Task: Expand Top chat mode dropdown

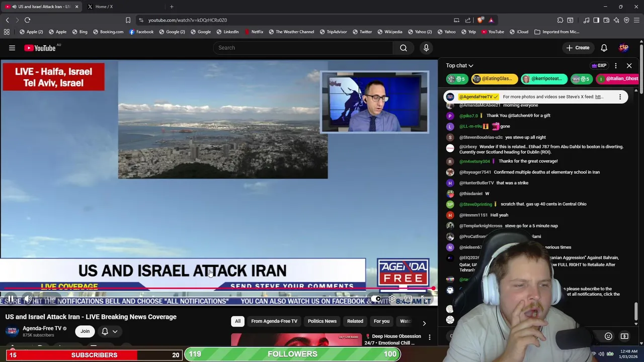Action: 459,65
